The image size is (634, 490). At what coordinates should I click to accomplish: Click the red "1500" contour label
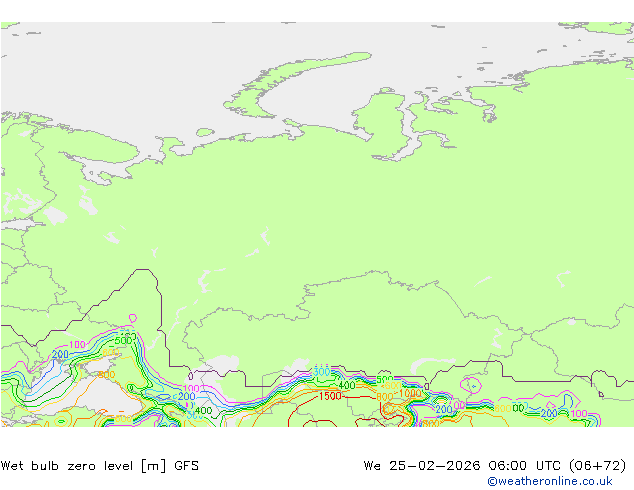click(330, 396)
